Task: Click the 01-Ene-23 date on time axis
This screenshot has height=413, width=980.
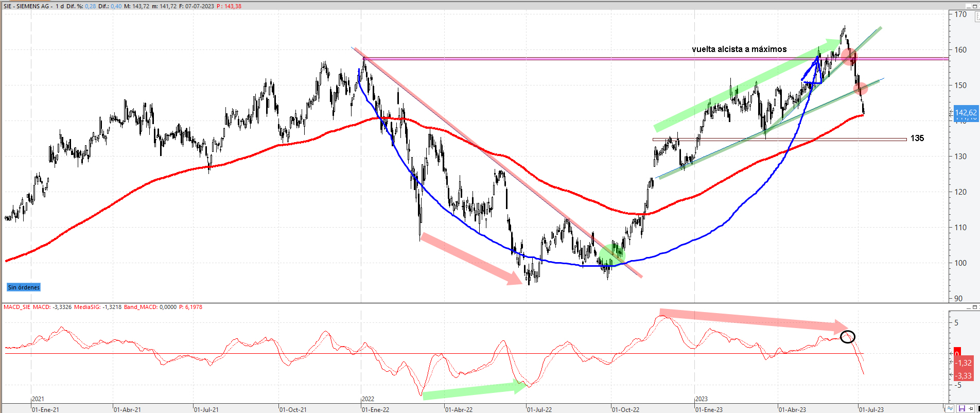Action: point(709,409)
